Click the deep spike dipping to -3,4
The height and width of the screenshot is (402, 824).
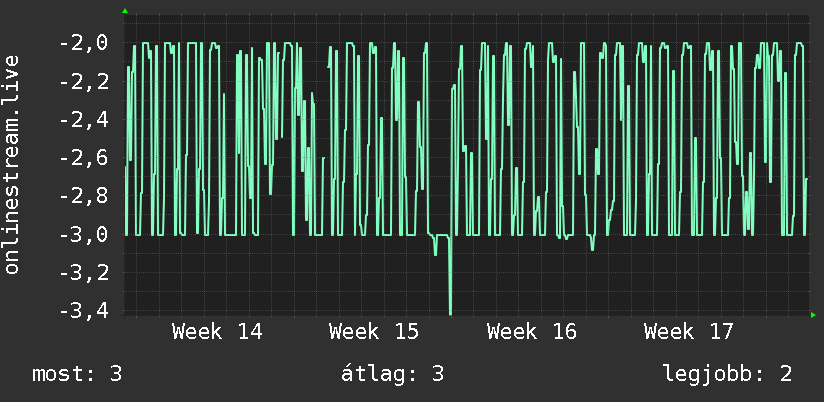point(450,276)
